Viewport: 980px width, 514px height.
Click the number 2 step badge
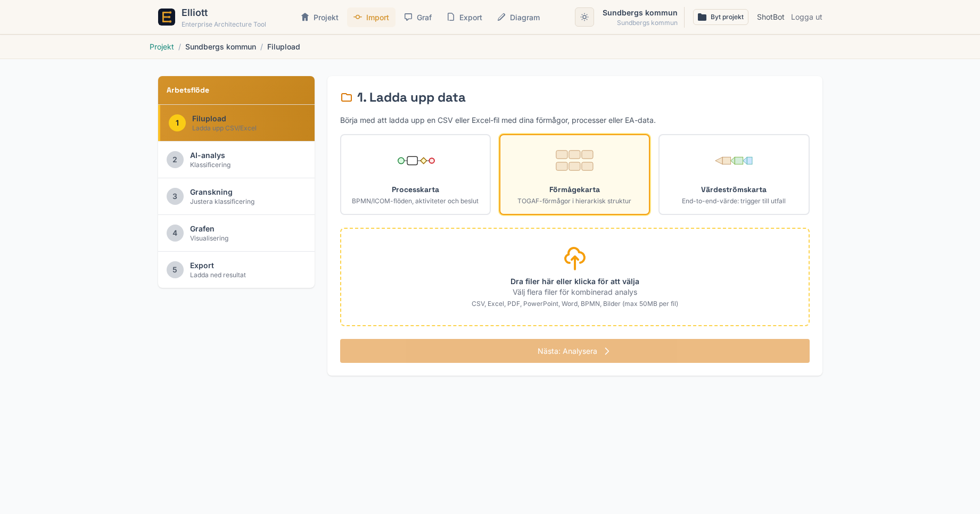[175, 160]
